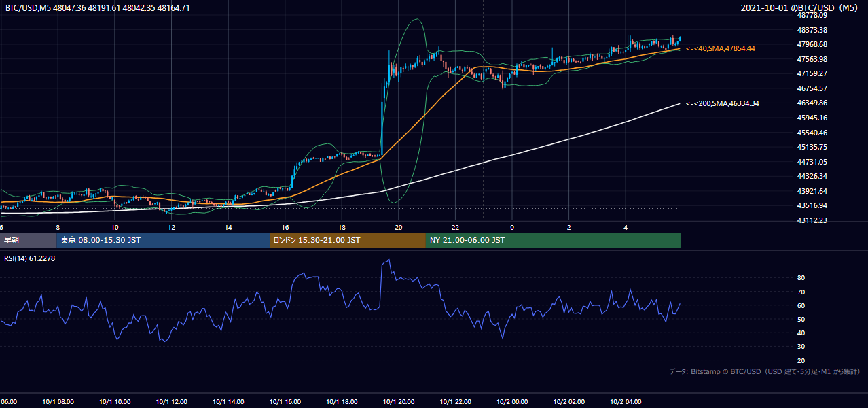Click the NY 21:00-06:00 JST session bar

[x=554, y=240]
